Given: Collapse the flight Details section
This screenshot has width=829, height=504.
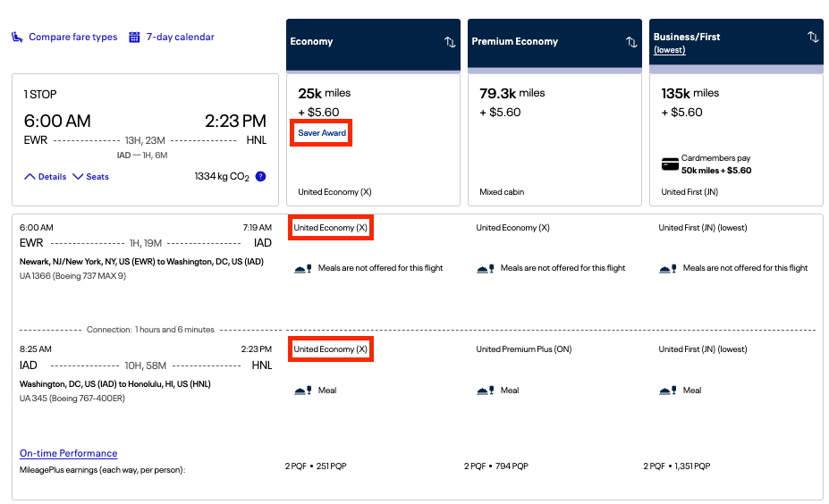Looking at the screenshot, I should [x=46, y=177].
